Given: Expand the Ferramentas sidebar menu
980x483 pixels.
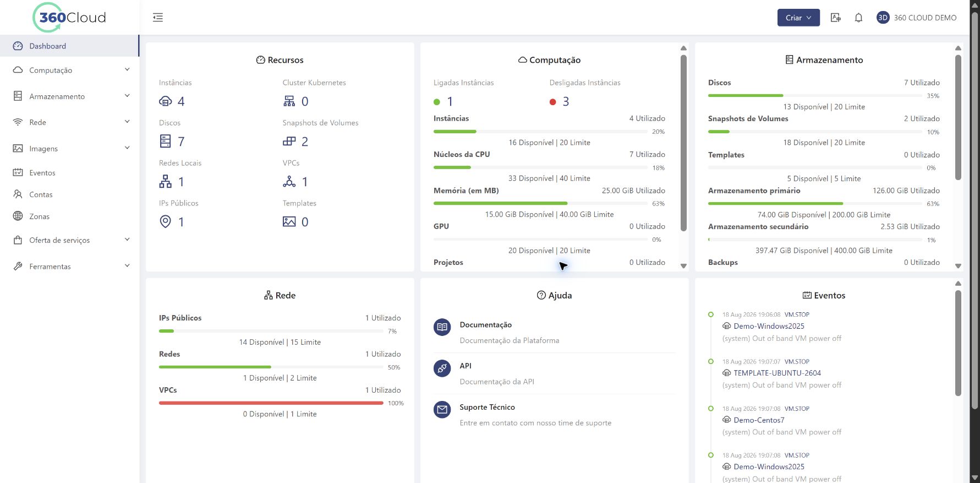Looking at the screenshot, I should (x=70, y=267).
